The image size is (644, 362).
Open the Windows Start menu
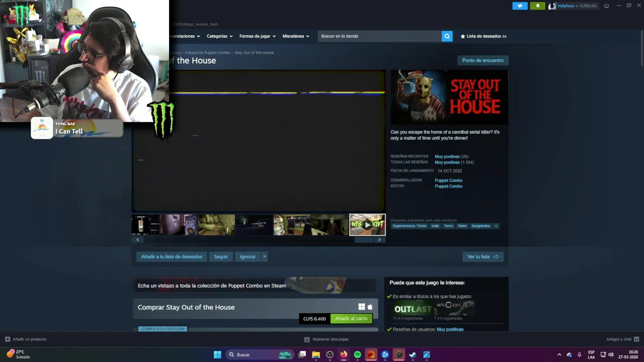(x=217, y=355)
